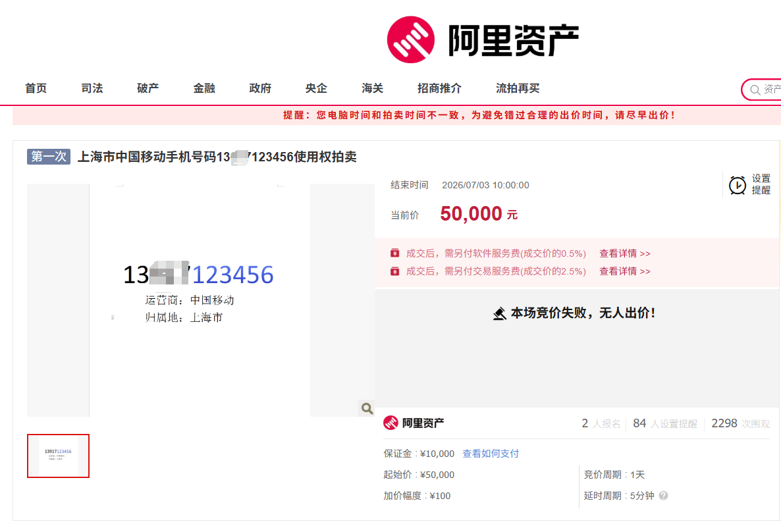Click the red icon before 交易服务费 notice
Screen dimensions: 781x532
[395, 271]
